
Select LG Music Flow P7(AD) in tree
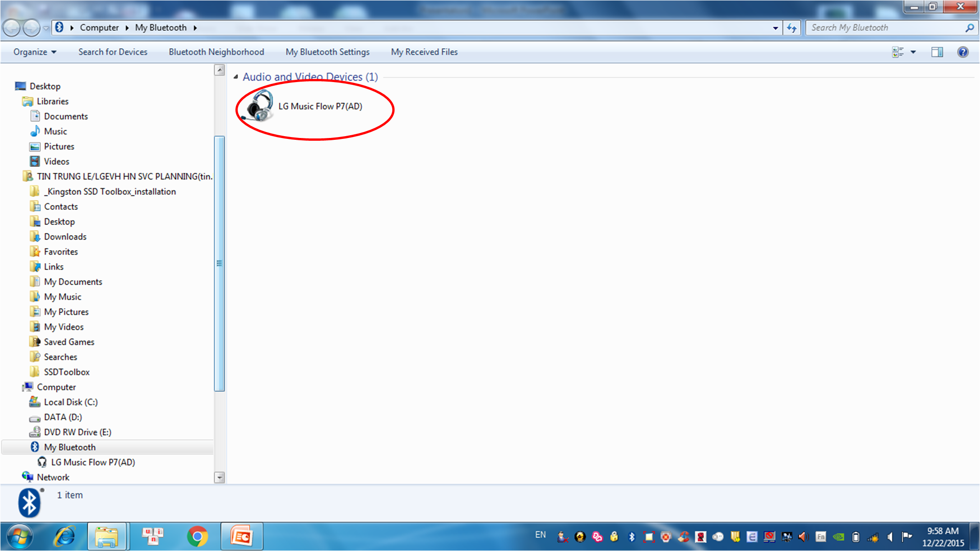(x=93, y=462)
